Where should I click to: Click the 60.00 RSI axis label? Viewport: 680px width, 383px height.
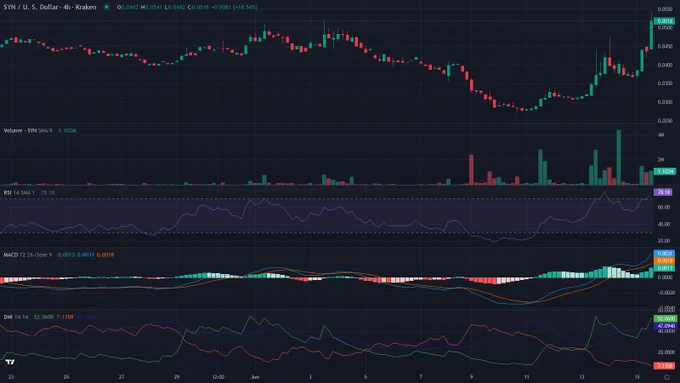(x=664, y=207)
